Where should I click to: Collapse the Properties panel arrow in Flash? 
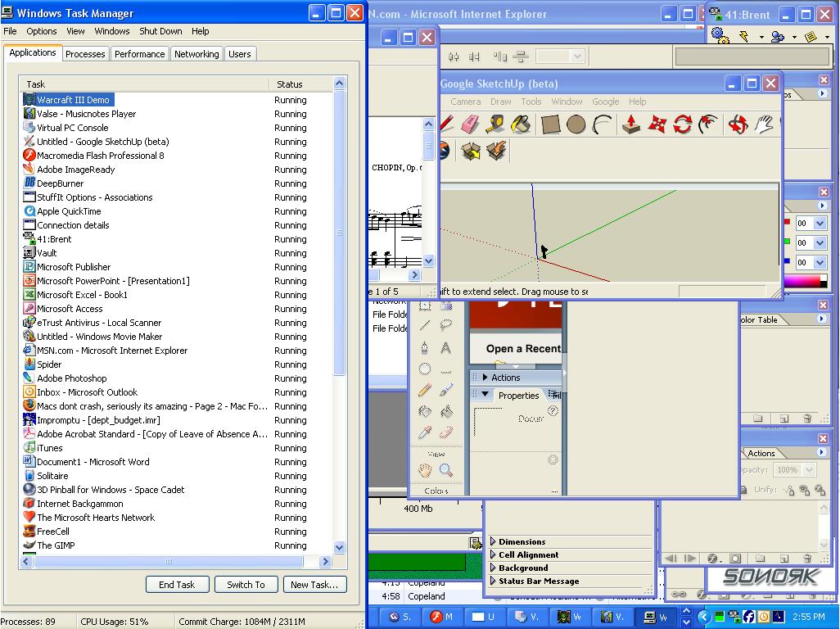click(485, 394)
